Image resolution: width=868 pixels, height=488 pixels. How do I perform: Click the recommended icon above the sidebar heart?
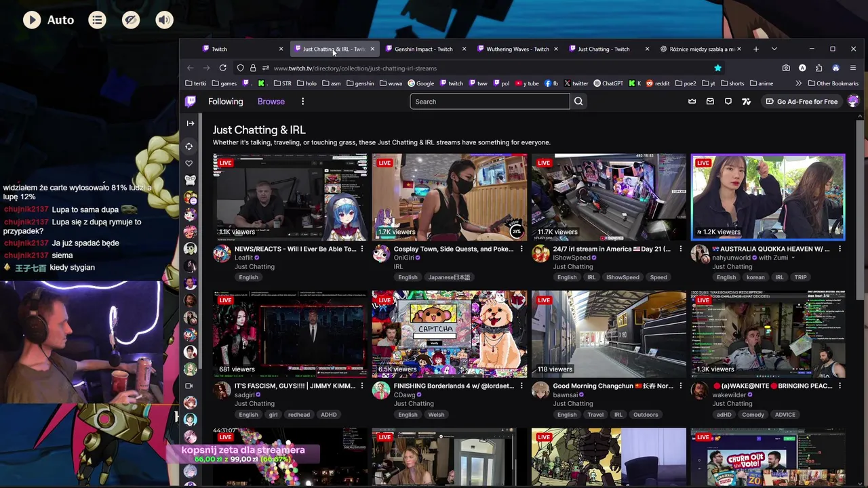click(189, 146)
